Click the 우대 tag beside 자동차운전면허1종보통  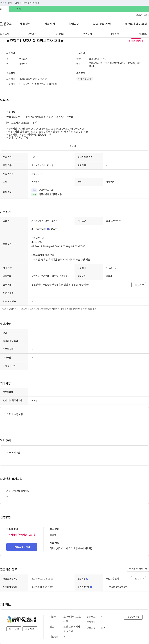pyautogui.click(x=34, y=195)
